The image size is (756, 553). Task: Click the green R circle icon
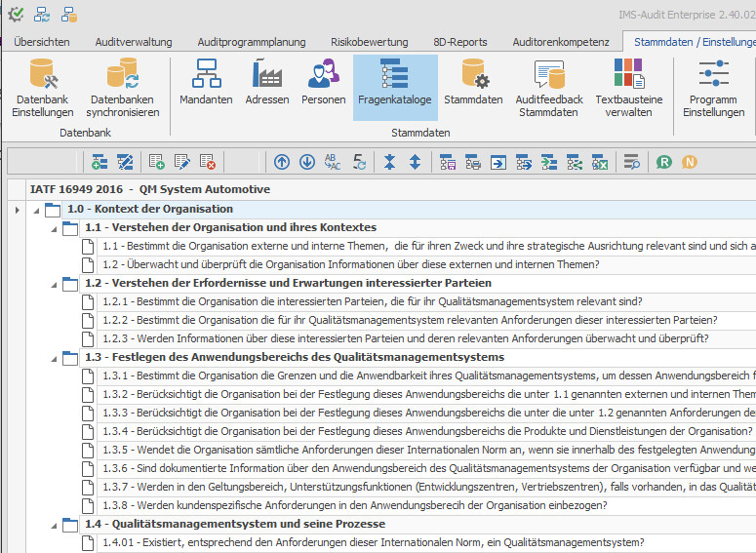(x=664, y=162)
